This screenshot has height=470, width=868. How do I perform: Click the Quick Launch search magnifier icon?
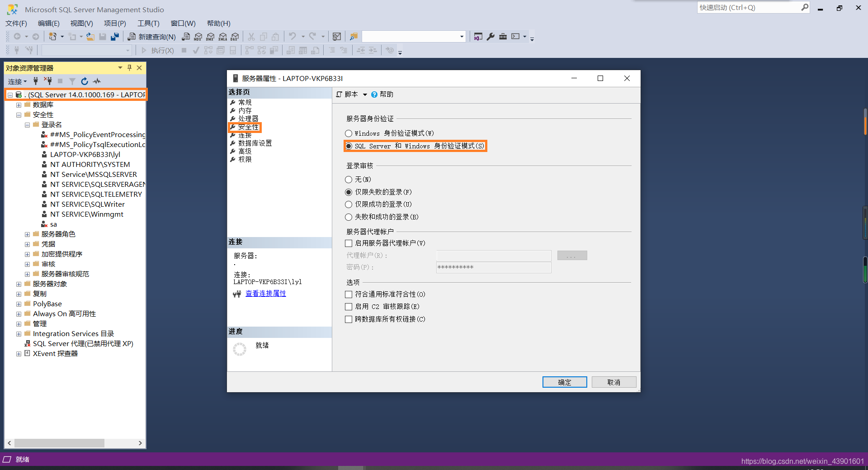point(805,7)
